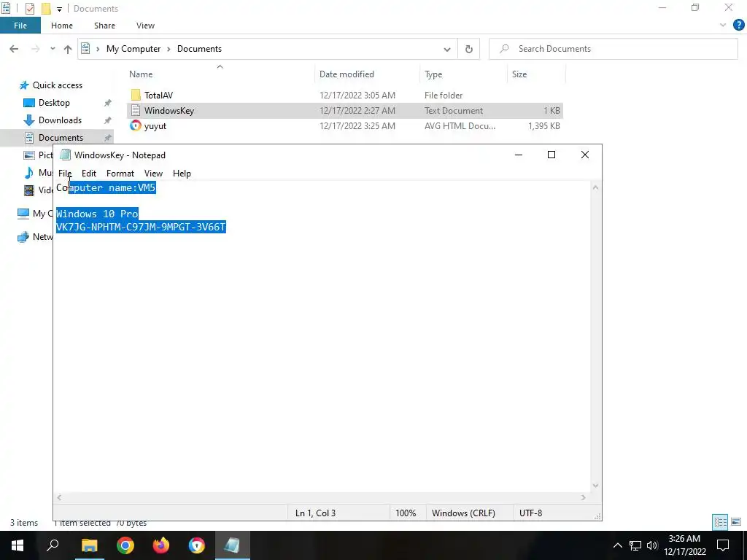Open Customize Quick Access Toolbar dropdown

[x=59, y=9]
